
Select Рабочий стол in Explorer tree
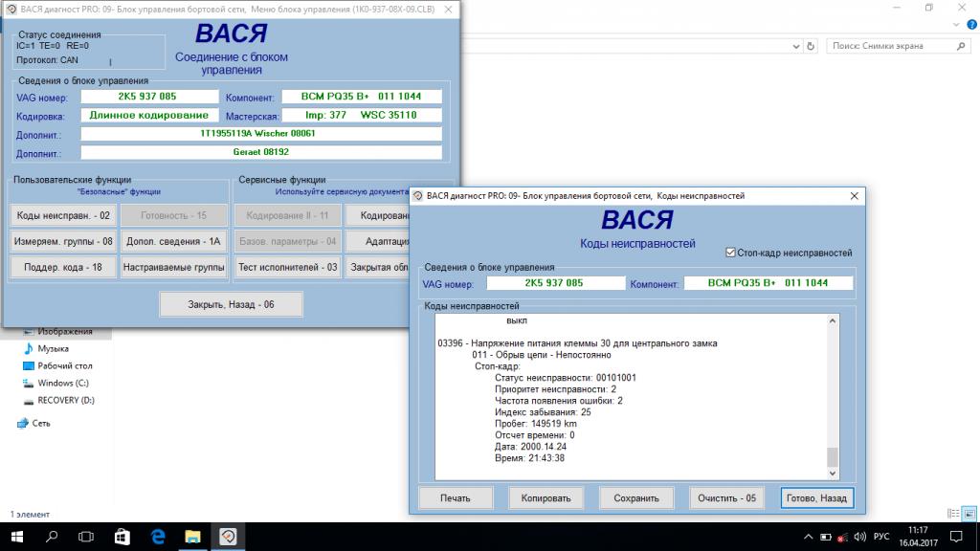pos(65,365)
